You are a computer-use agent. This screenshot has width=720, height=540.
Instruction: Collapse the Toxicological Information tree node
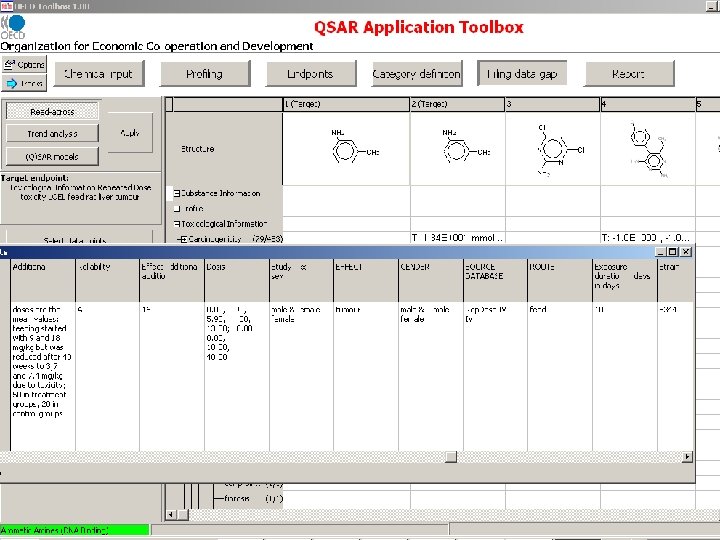click(177, 224)
